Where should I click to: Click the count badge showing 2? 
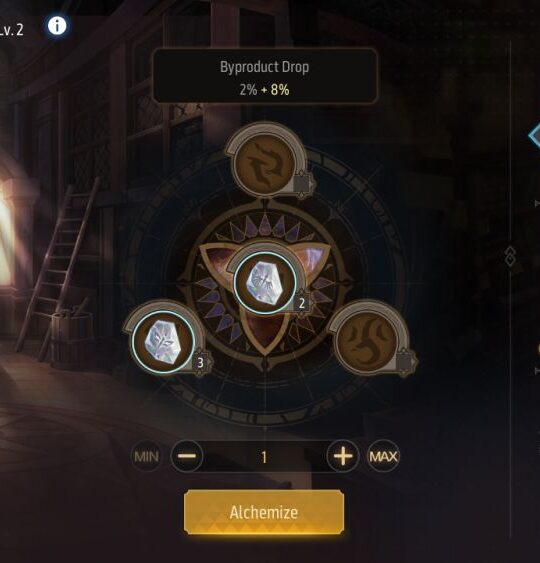[x=302, y=303]
